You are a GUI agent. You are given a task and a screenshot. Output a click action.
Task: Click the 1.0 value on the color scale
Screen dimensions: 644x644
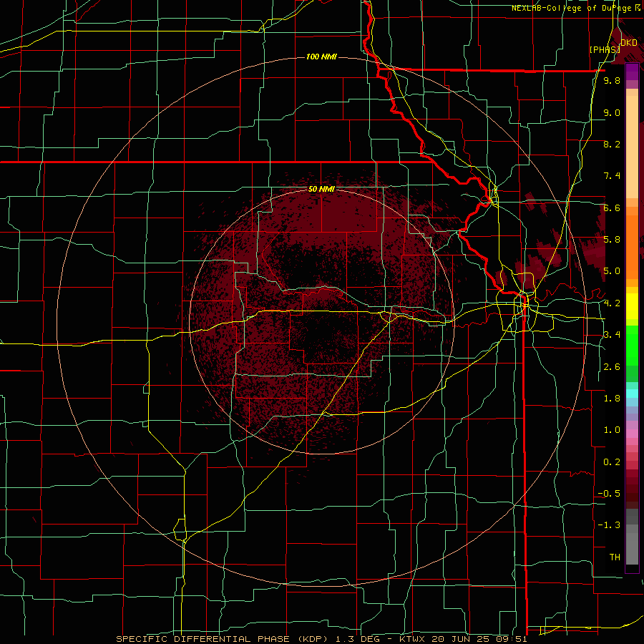612,430
